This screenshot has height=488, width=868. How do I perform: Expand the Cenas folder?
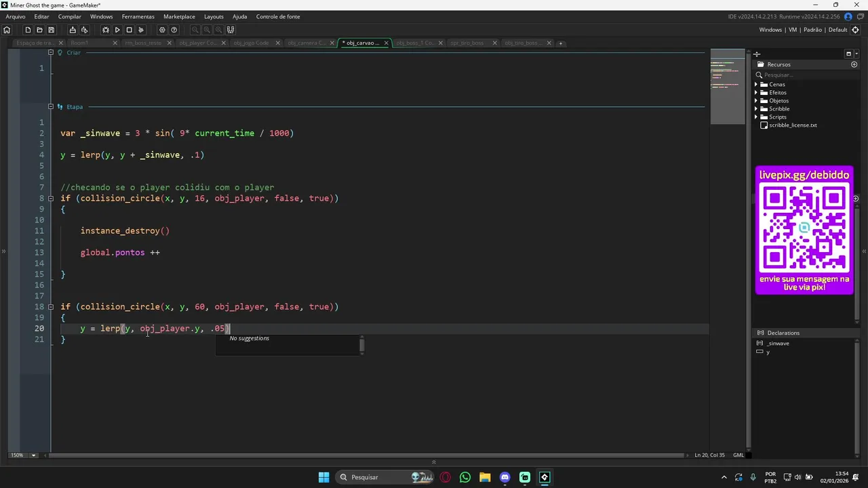pyautogui.click(x=757, y=84)
